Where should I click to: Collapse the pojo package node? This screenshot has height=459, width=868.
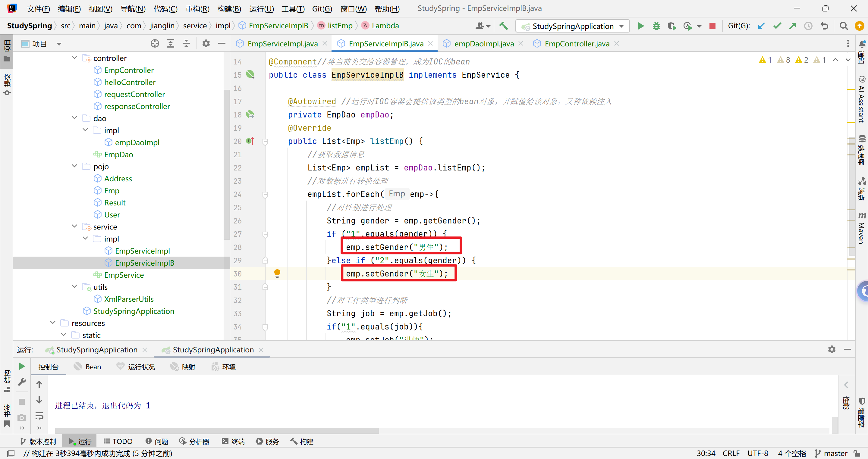[74, 166]
